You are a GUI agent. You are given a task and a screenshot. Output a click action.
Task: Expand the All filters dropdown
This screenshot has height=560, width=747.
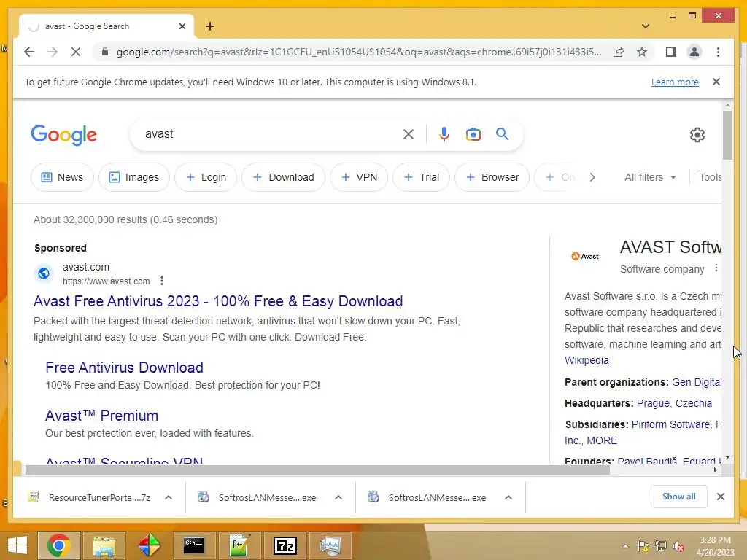coord(650,177)
